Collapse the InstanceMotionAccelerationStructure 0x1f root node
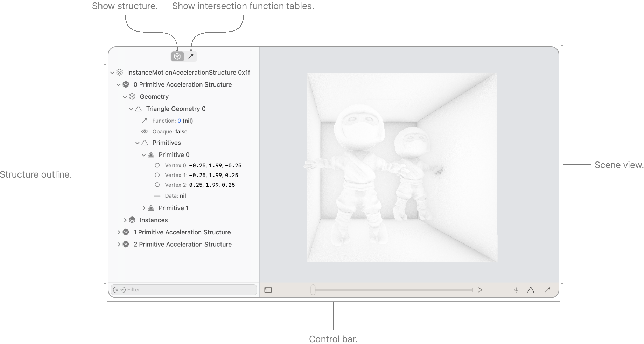Image resolution: width=644 pixels, height=344 pixels. coord(112,73)
